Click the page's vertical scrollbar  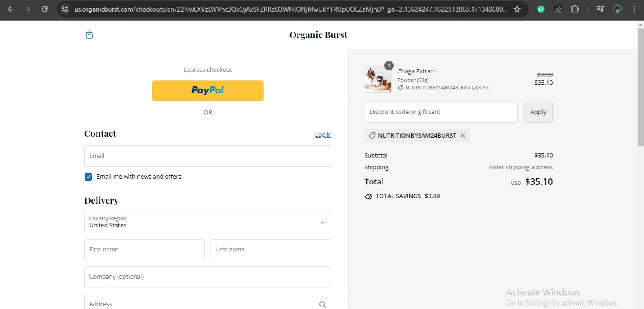pos(640,86)
